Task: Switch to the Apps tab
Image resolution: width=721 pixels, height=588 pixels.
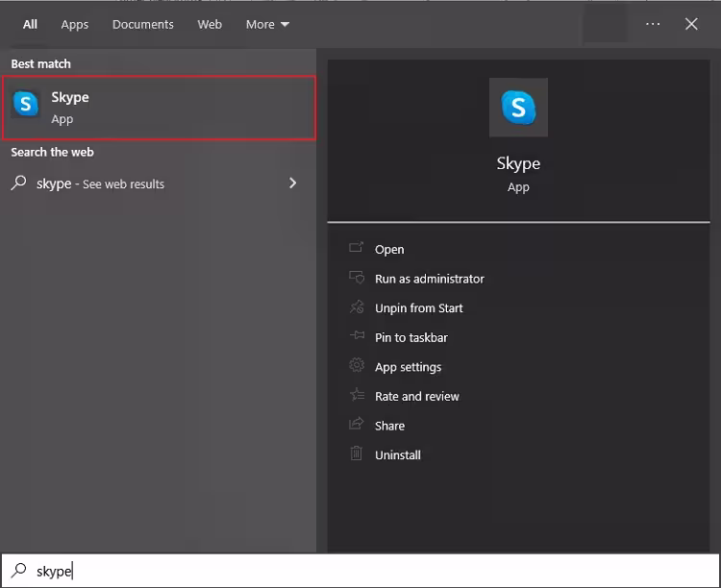Action: tap(74, 24)
